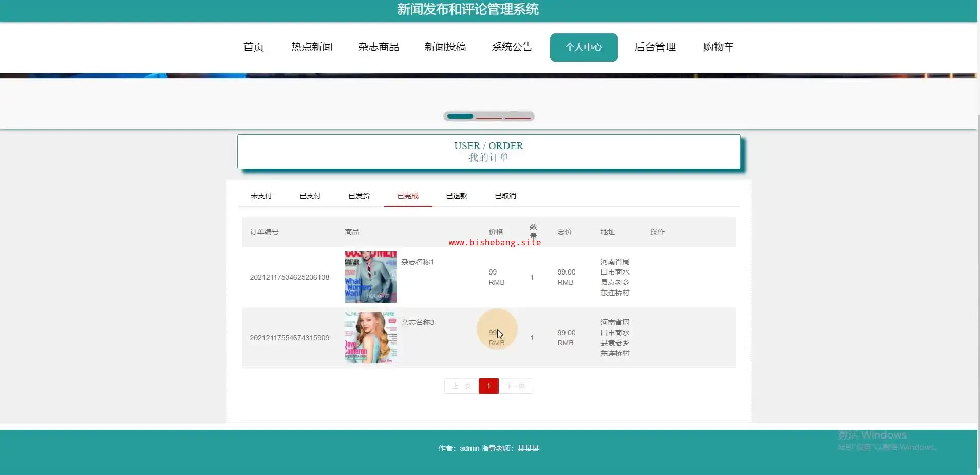Click order number 20212117534625236138

coord(290,277)
